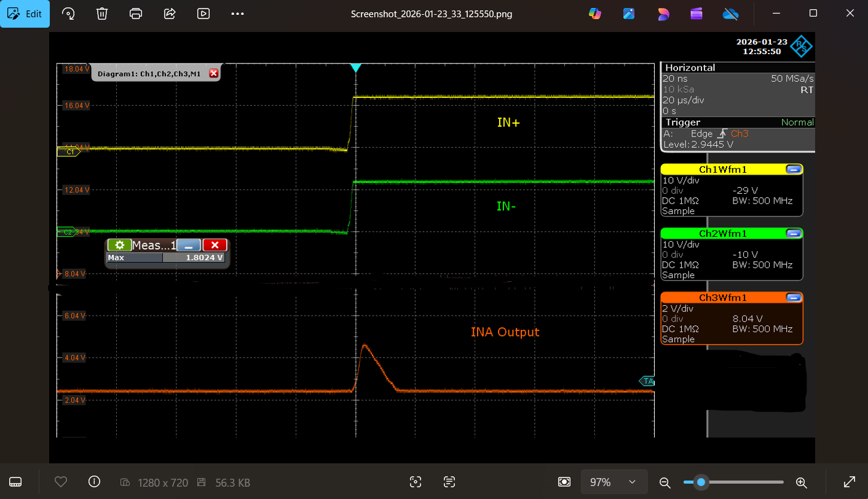
Task: Minimize the Ch1Wfm1 channel panel
Action: tap(794, 169)
